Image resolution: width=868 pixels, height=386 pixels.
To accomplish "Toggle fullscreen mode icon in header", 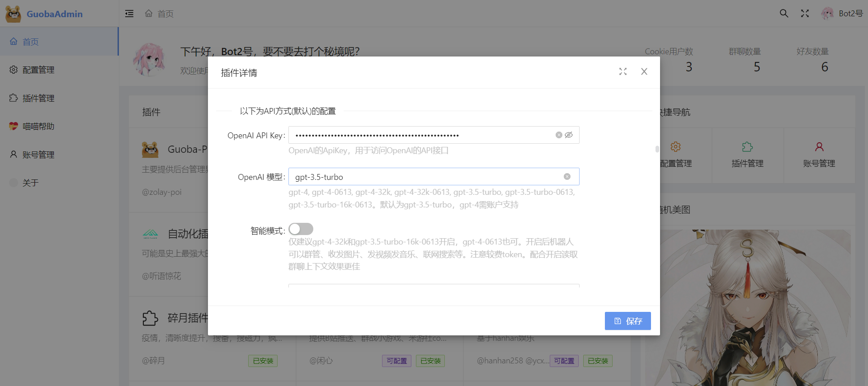I will point(805,14).
